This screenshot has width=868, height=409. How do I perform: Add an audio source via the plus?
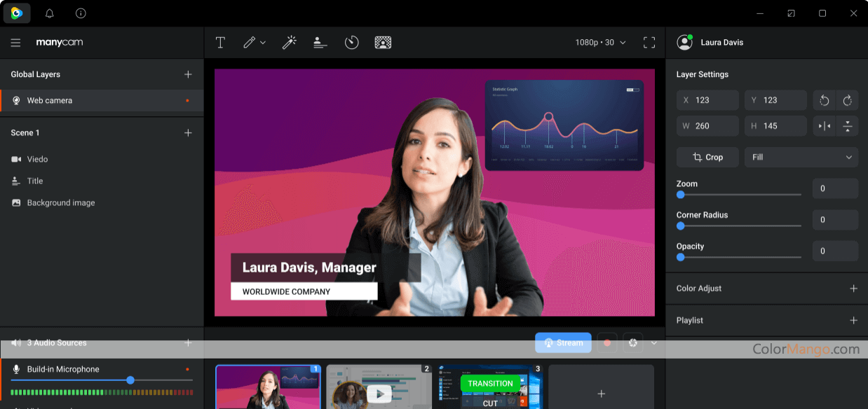(188, 342)
